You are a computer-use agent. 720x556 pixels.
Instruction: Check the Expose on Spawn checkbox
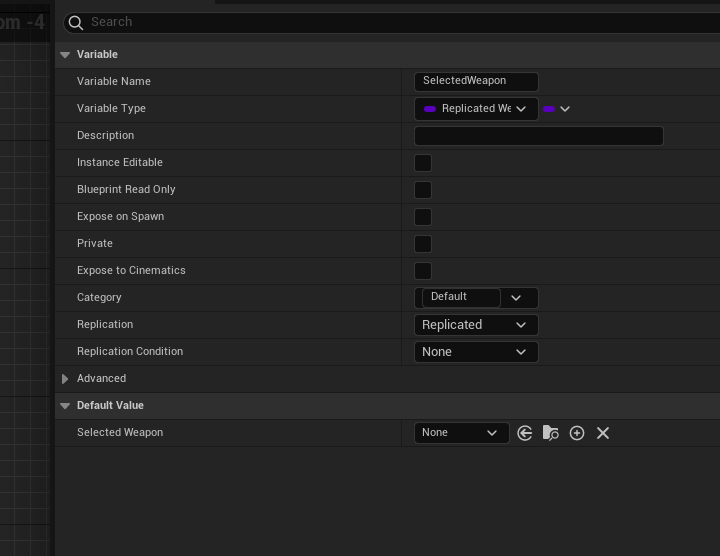pyautogui.click(x=423, y=217)
